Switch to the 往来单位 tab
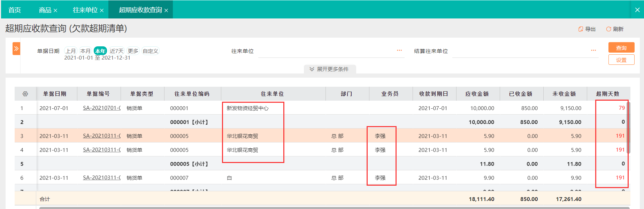This screenshot has height=209, width=644. point(85,10)
